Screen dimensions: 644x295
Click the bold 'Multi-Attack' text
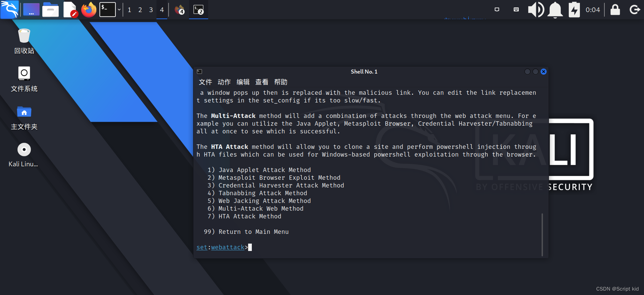tap(233, 116)
